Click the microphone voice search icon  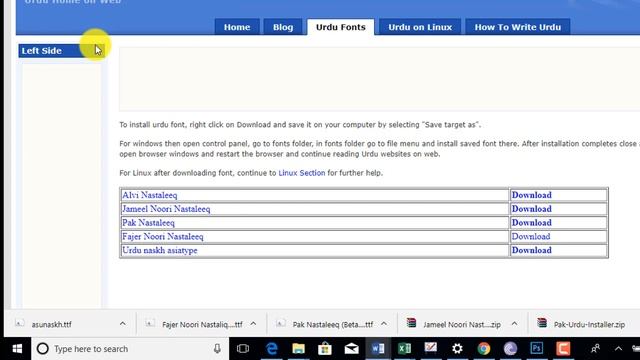(x=217, y=349)
